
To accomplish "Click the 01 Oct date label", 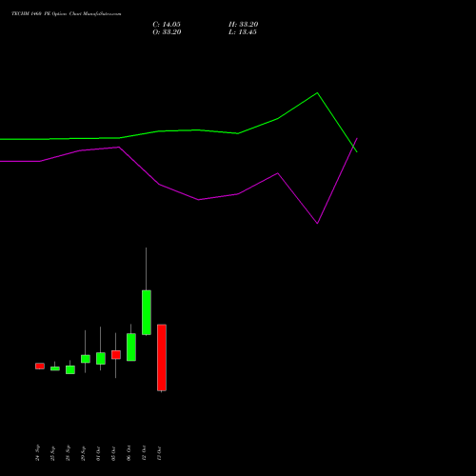I will pyautogui.click(x=98, y=453).
